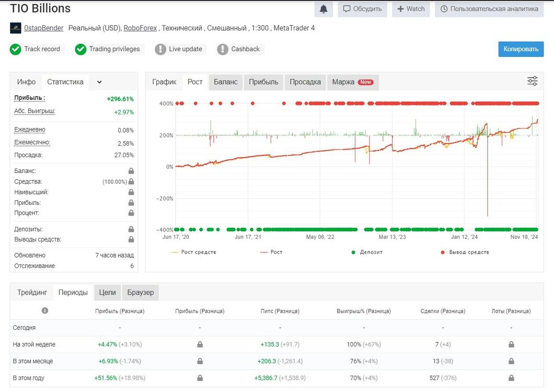
Task: Switch to the Просадка chart tab
Action: pyautogui.click(x=305, y=82)
